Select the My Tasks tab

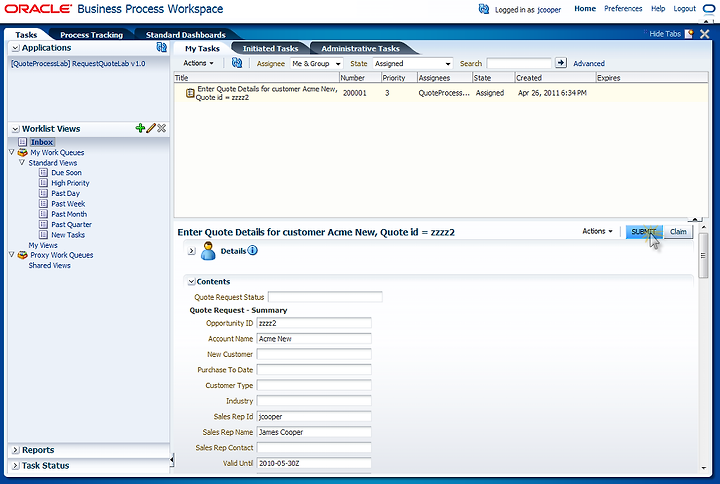click(202, 48)
